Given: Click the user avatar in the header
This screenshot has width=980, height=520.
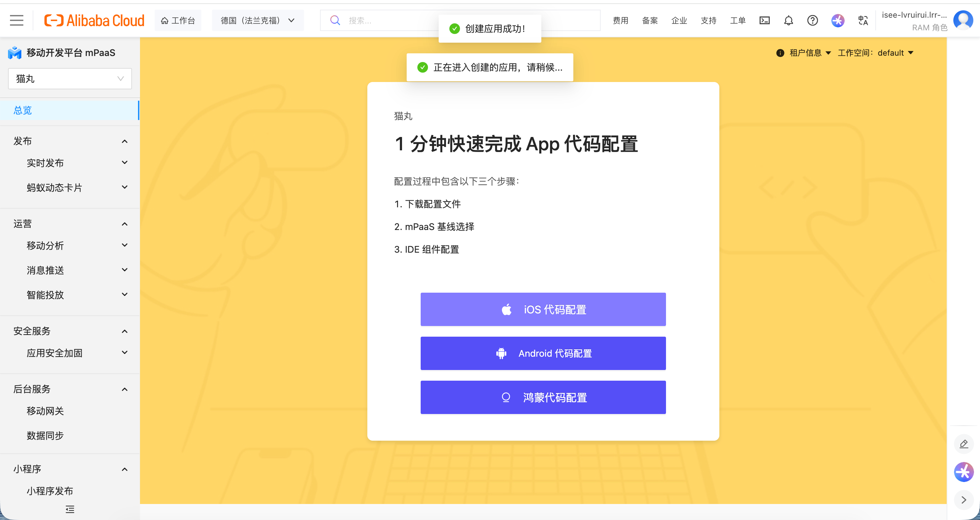Looking at the screenshot, I should click(963, 20).
